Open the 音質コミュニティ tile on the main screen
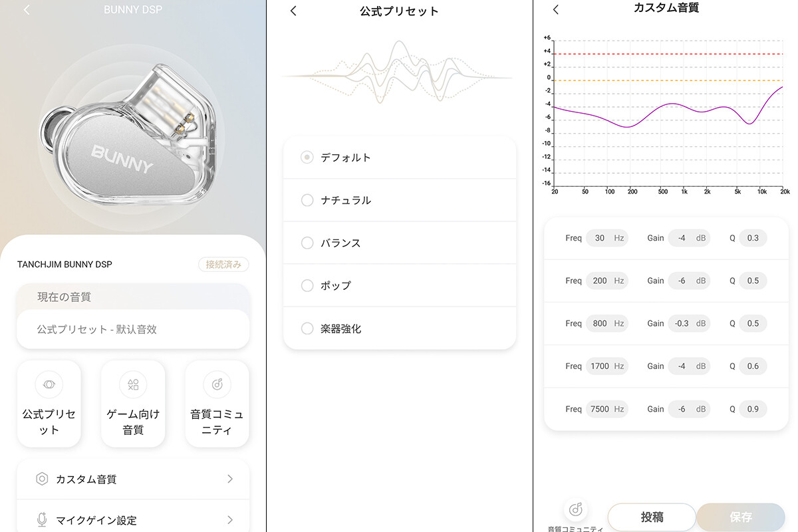The width and height of the screenshot is (798, 532). pyautogui.click(x=217, y=404)
